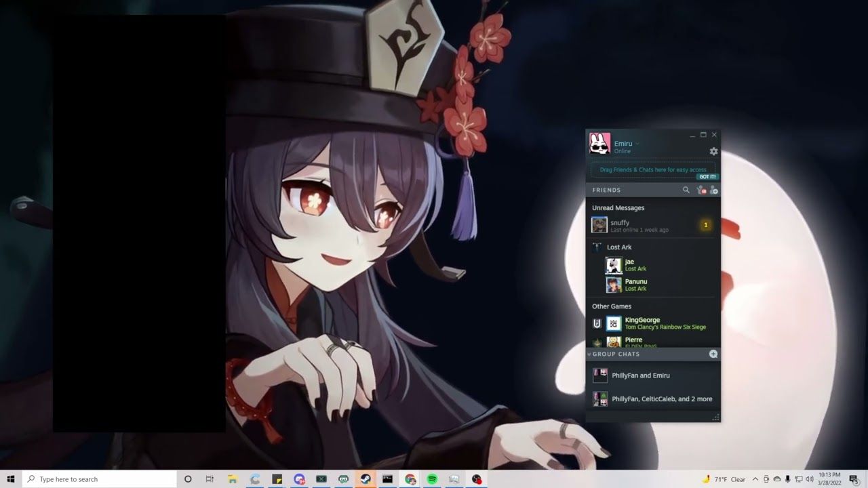The height and width of the screenshot is (488, 868).
Task: Click the weather 71°F Clear widget
Action: 724,479
